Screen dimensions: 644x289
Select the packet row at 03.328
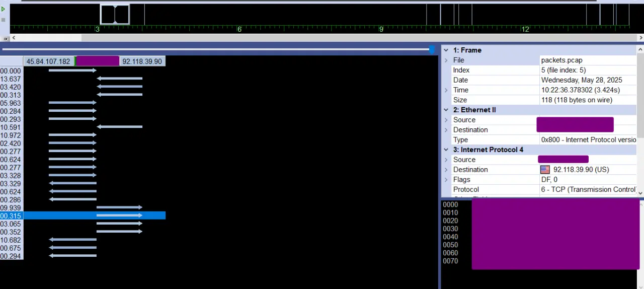point(83,175)
